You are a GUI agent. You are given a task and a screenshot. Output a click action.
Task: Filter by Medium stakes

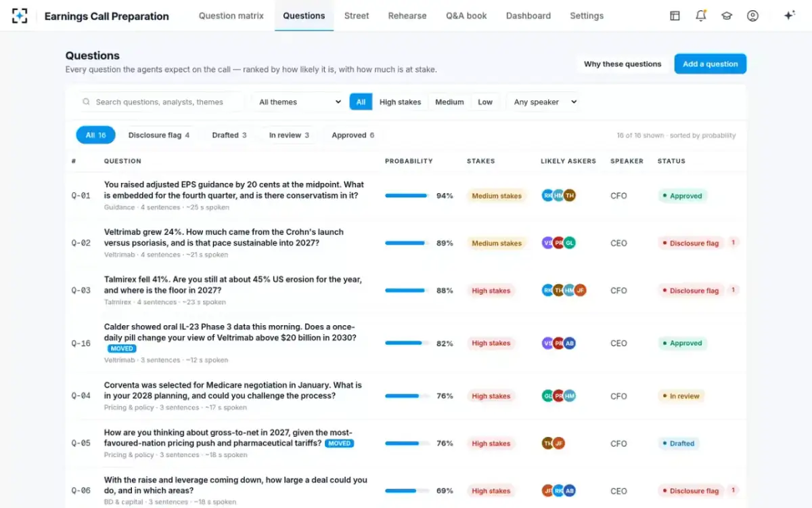pos(449,102)
